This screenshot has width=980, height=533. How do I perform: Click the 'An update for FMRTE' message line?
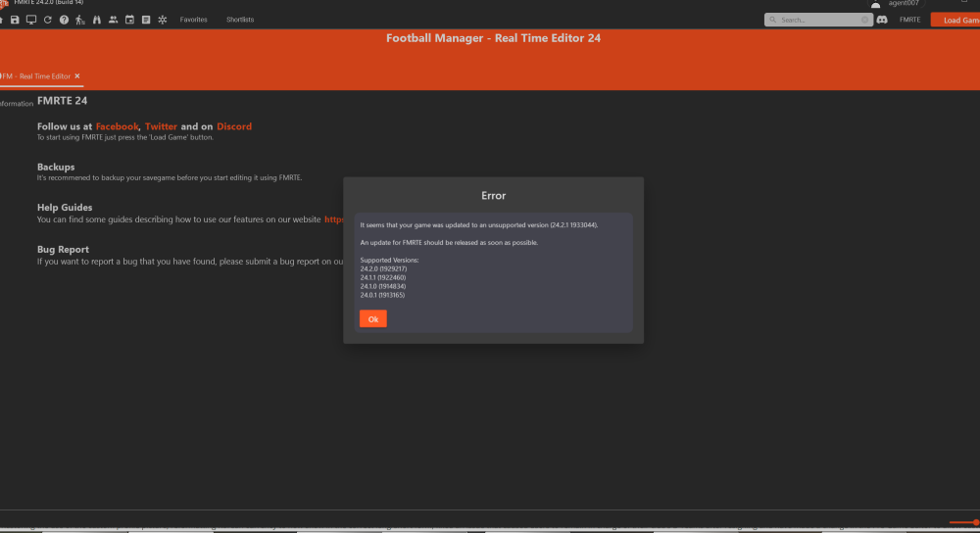tap(449, 242)
